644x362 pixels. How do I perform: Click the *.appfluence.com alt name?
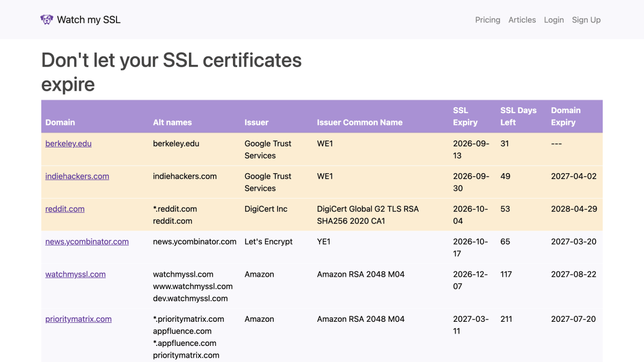185,343
